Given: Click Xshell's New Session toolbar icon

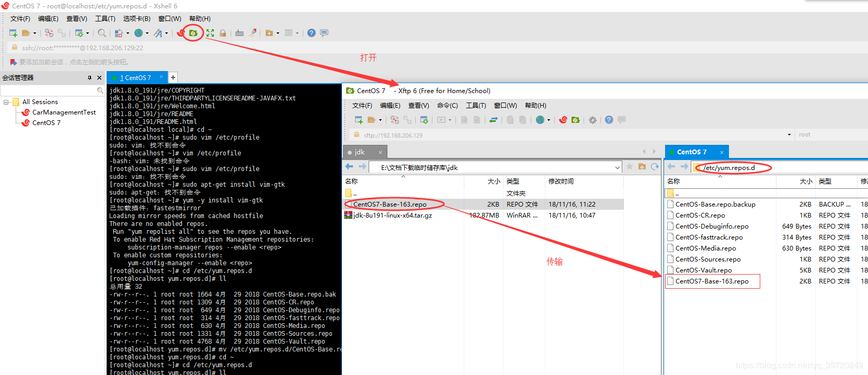Looking at the screenshot, I should (14, 33).
